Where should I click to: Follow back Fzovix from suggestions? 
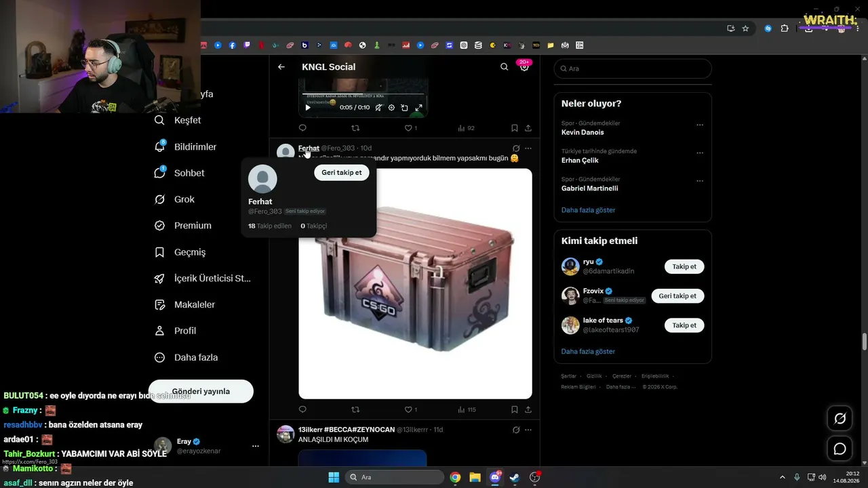[x=677, y=296]
